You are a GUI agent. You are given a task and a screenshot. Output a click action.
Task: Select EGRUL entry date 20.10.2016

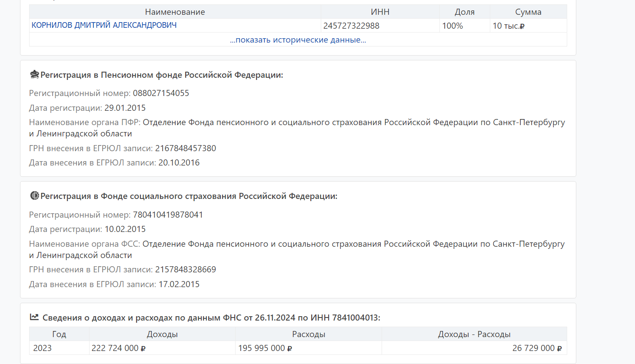pyautogui.click(x=179, y=162)
